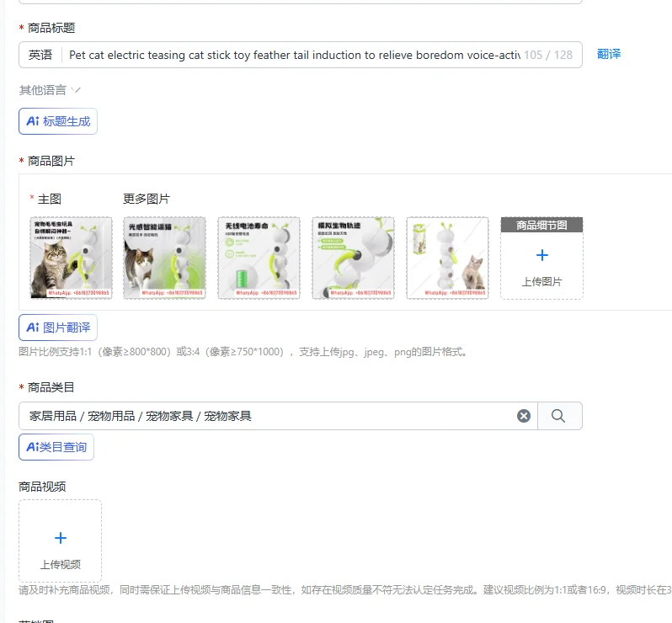The image size is (672, 623).
Task: Click the 商品细节图 header label
Action: (541, 225)
